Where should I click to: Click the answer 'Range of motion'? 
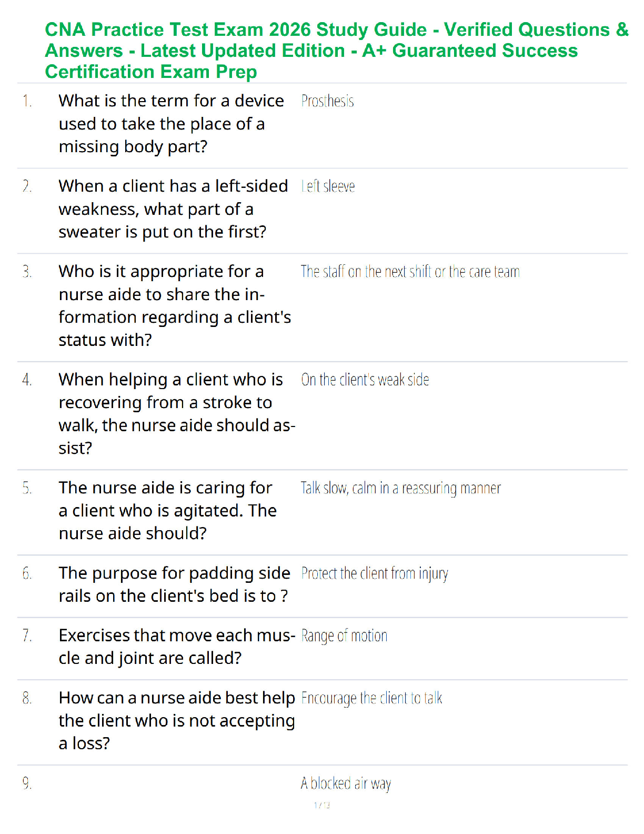coord(344,636)
